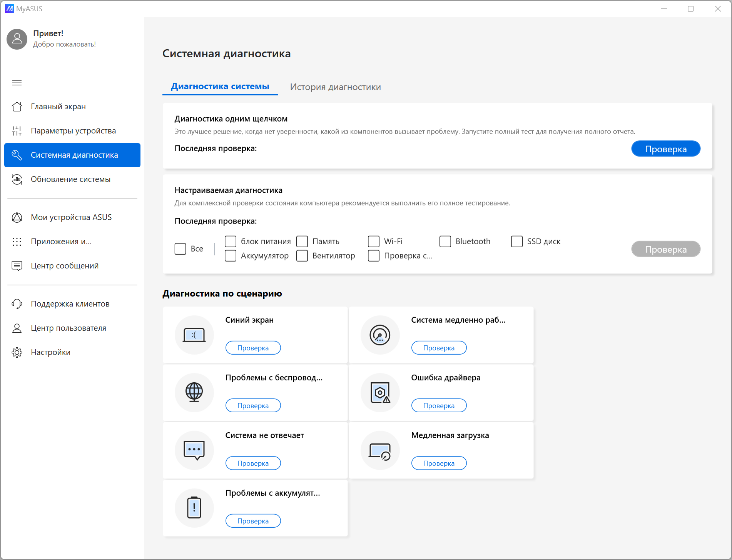Click the slow system speedometer icon
Viewport: 732px width, 560px height.
pyautogui.click(x=380, y=335)
